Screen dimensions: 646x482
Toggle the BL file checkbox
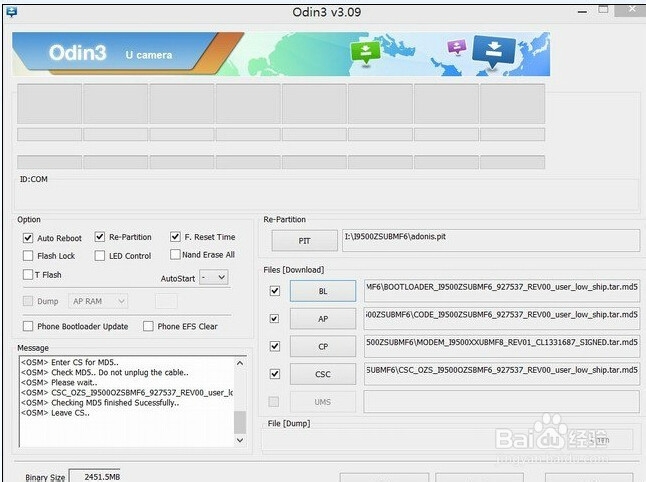pos(274,291)
